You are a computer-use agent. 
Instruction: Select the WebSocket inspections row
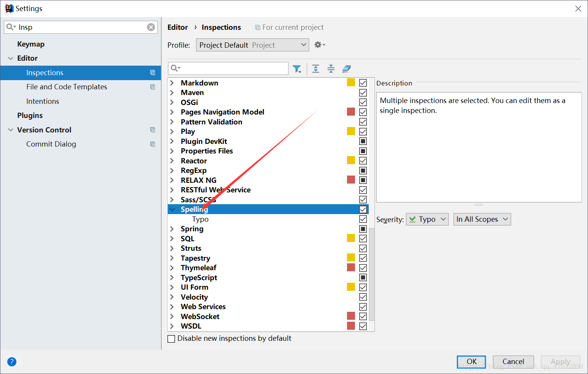coord(268,316)
